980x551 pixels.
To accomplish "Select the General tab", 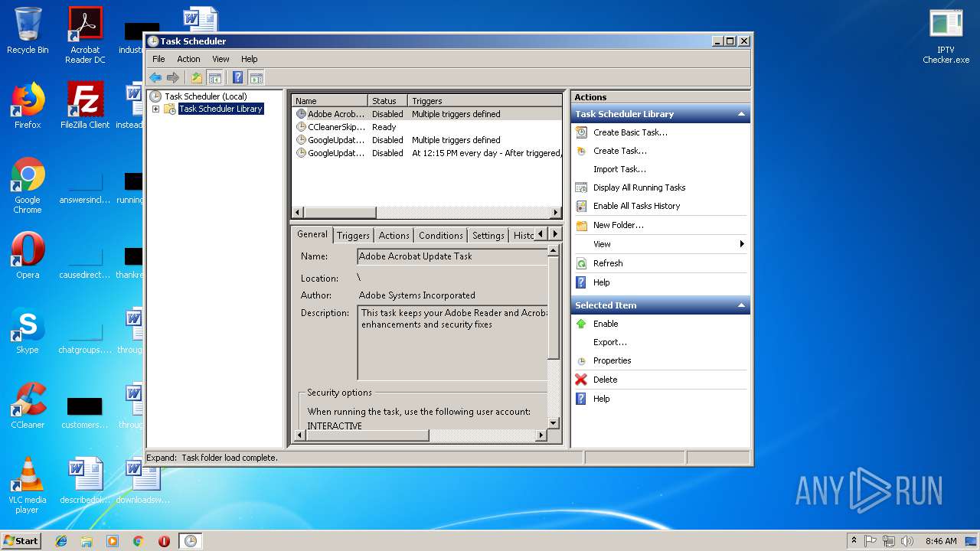I will (312, 234).
